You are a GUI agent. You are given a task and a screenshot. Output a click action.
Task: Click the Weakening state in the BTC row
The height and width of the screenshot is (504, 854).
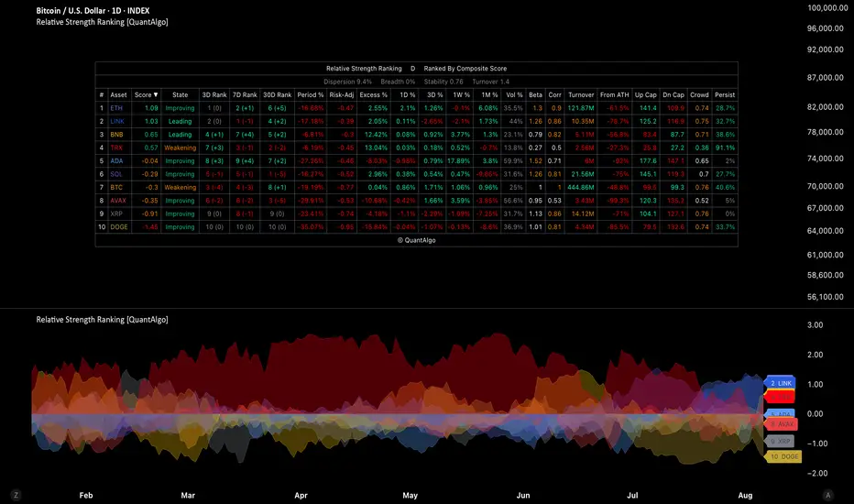coord(180,188)
